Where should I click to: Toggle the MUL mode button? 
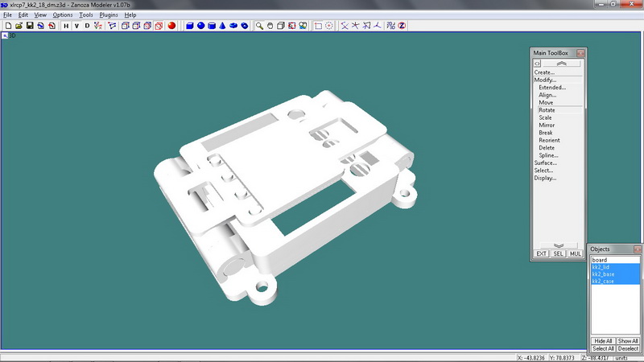point(575,253)
